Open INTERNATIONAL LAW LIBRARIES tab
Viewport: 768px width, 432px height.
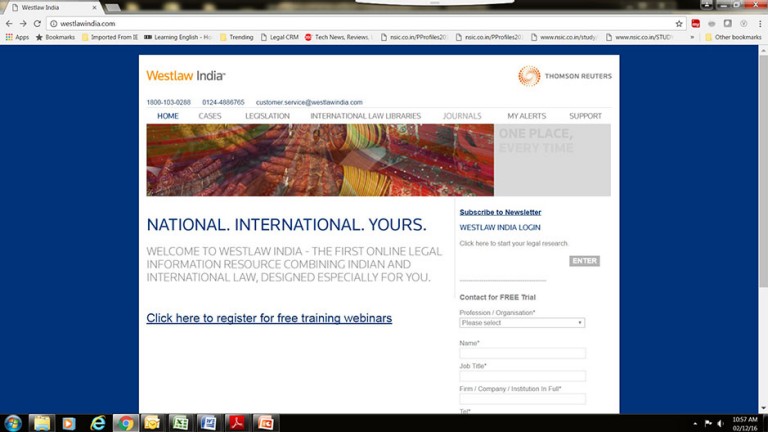(x=365, y=116)
